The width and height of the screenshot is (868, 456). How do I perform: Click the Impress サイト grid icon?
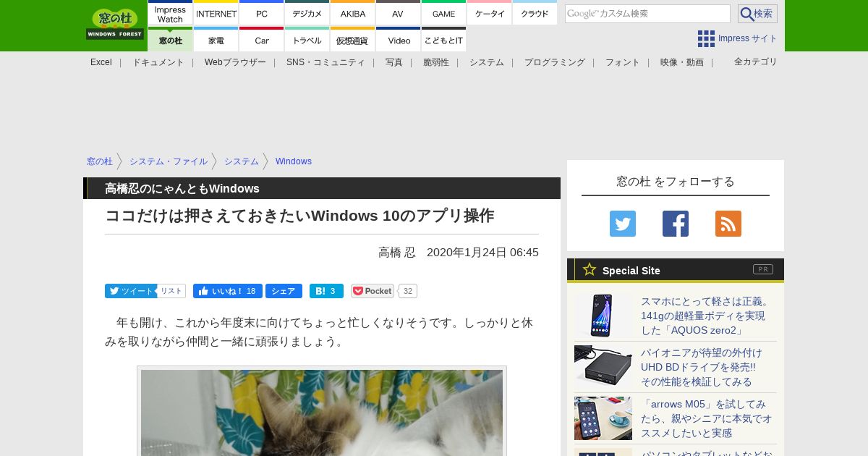[706, 38]
